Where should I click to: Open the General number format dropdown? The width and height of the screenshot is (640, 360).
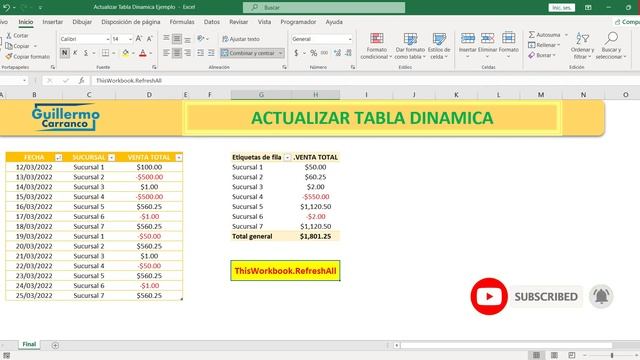(350, 39)
